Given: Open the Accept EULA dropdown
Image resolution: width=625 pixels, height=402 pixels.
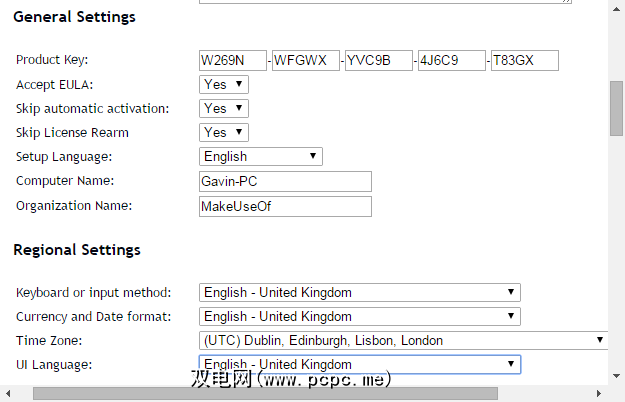Looking at the screenshot, I should (224, 85).
